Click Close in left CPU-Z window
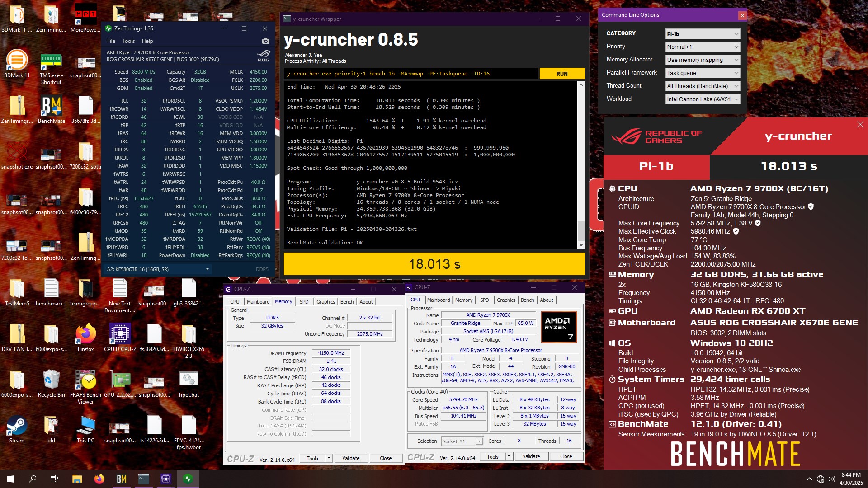 coord(386,458)
